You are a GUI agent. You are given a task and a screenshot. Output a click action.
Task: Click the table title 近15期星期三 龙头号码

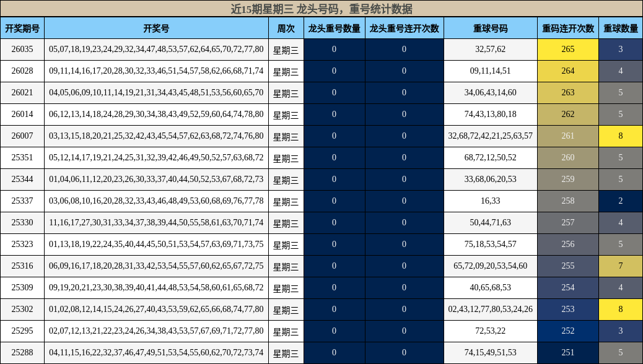pos(321,9)
